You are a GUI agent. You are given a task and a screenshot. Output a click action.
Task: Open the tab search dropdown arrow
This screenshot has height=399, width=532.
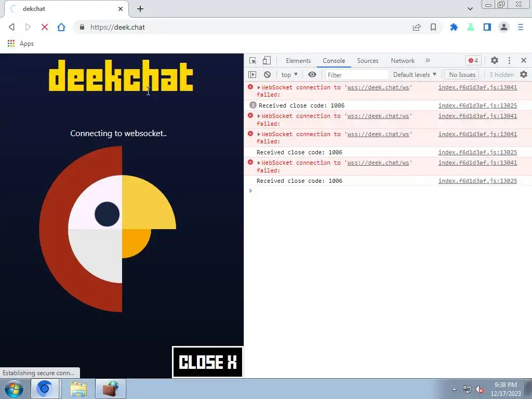point(470,9)
